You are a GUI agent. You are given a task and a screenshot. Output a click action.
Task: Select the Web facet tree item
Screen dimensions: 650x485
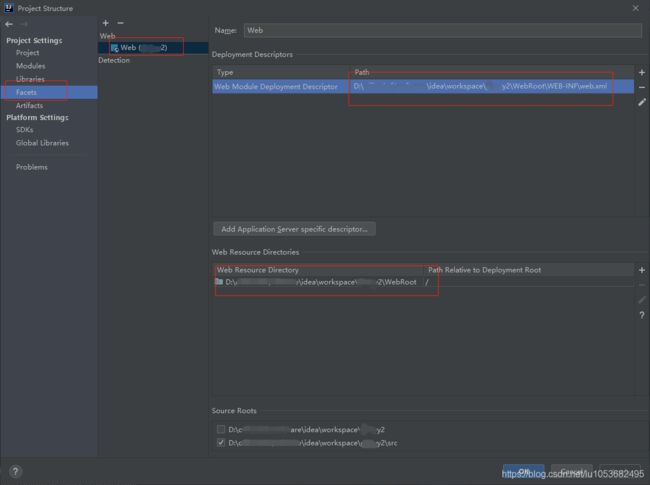(x=145, y=47)
